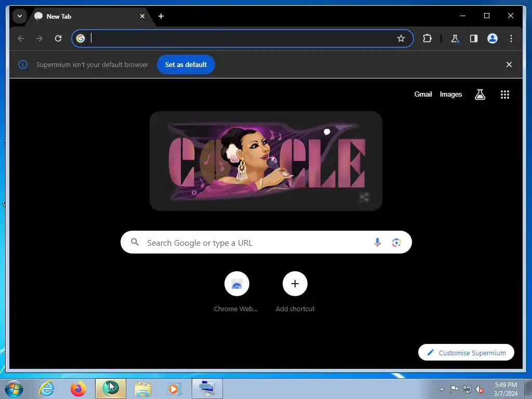The width and height of the screenshot is (532, 399).
Task: Reload the current page
Action: click(x=58, y=38)
